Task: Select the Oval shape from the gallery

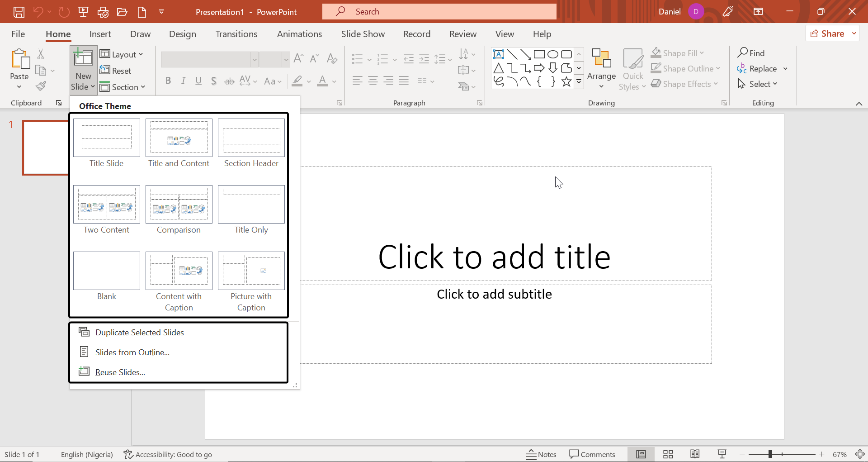Action: pyautogui.click(x=553, y=54)
